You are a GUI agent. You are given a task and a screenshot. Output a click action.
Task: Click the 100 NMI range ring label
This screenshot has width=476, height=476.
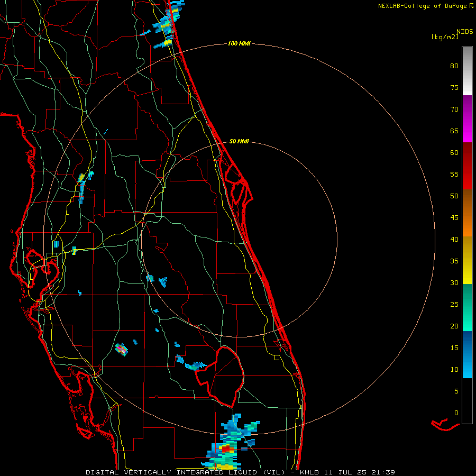[239, 44]
